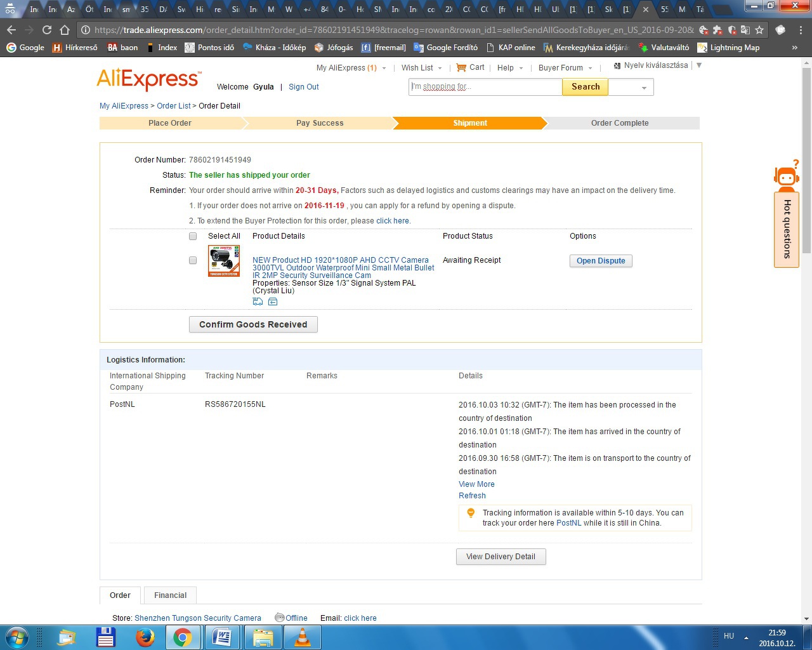812x650 pixels.
Task: Open the [freemail] bookmark
Action: pos(383,48)
